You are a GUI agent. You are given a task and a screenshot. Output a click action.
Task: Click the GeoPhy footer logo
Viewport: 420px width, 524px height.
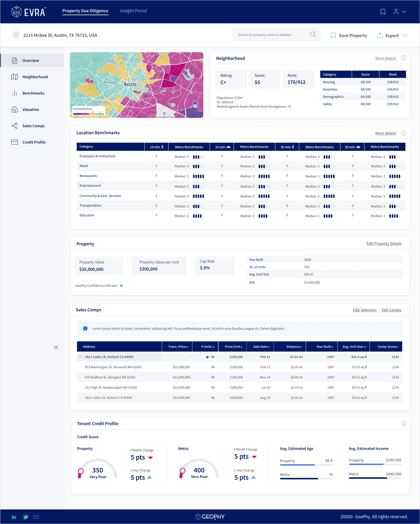tap(210, 516)
